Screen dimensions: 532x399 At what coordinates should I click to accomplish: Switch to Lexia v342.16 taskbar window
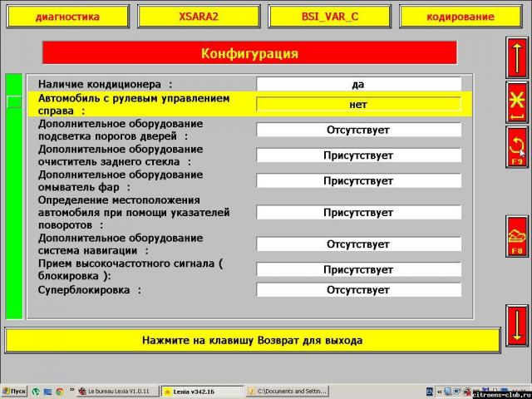[202, 392]
